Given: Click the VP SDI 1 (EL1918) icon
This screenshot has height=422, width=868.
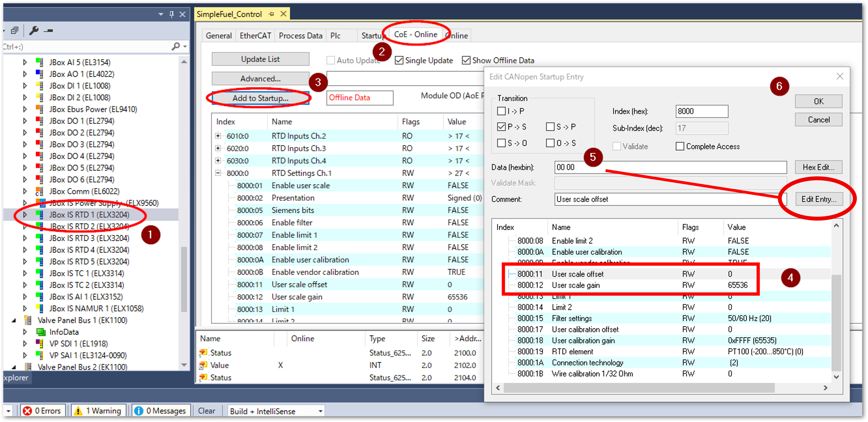Looking at the screenshot, I should point(40,344).
